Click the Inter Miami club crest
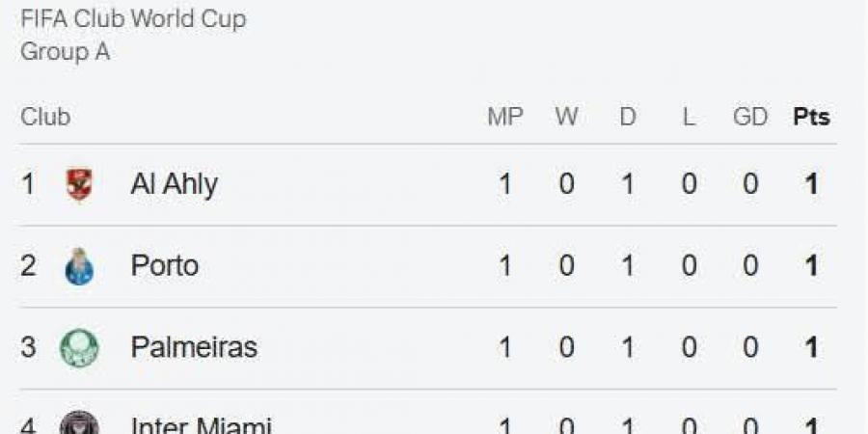 [x=79, y=423]
